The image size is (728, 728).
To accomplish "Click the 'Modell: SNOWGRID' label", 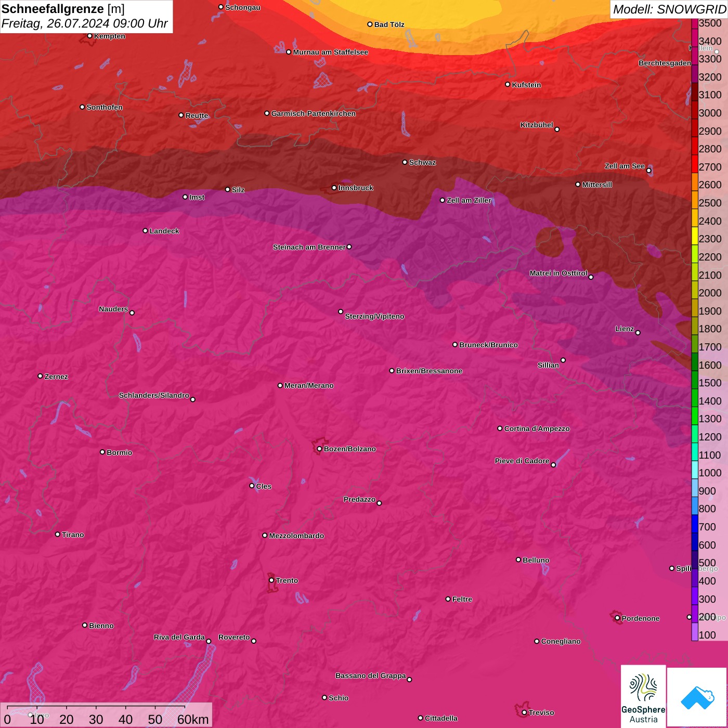I will point(669,9).
